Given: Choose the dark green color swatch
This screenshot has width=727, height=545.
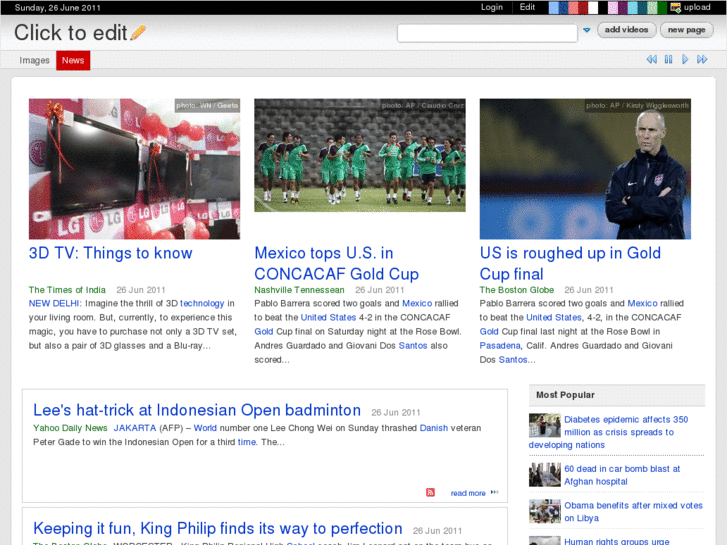Looking at the screenshot, I should [662, 7].
